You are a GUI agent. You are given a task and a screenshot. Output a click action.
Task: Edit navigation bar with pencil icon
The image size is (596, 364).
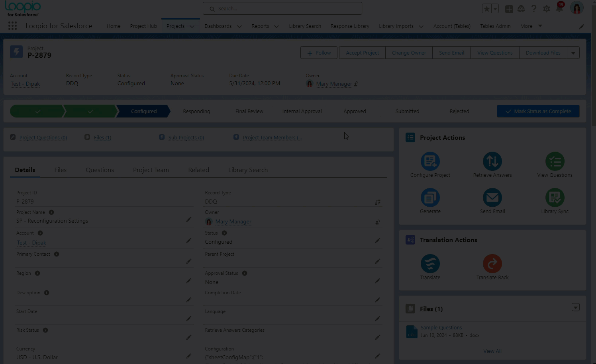pyautogui.click(x=582, y=26)
